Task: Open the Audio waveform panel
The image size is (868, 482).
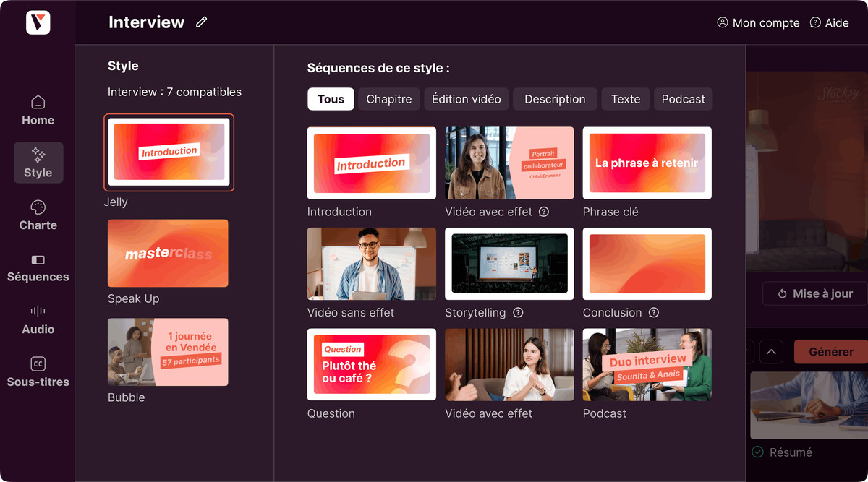Action: coord(38,319)
